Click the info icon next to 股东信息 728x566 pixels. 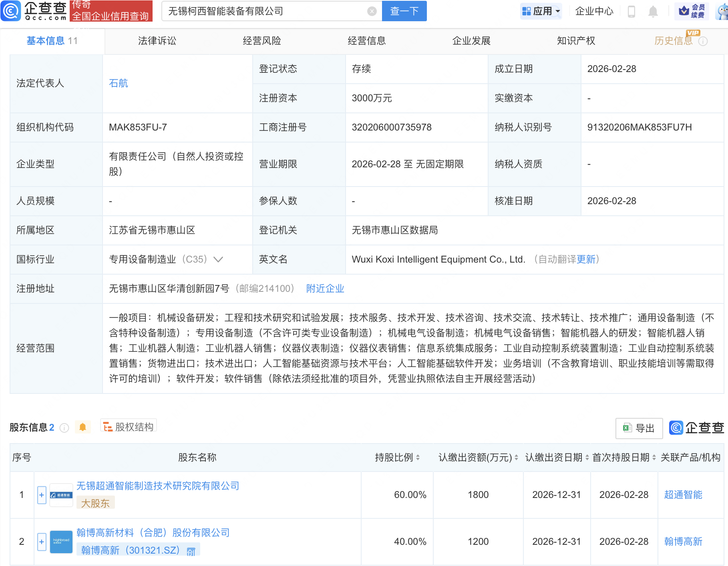tap(64, 428)
